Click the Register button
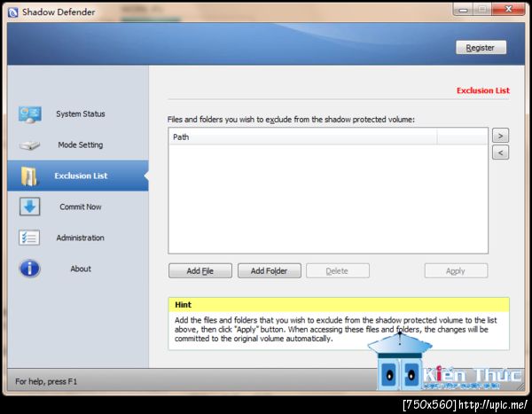The image size is (532, 414). 481,48
